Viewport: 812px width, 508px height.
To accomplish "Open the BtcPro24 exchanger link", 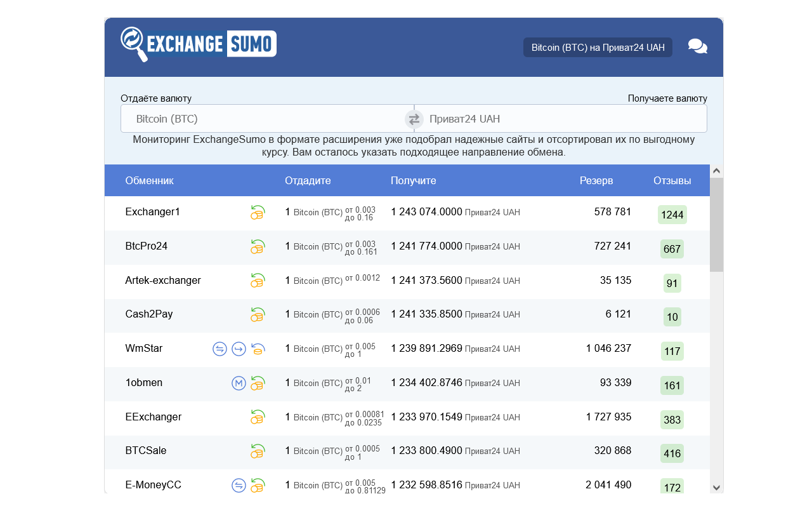I will click(x=147, y=246).
